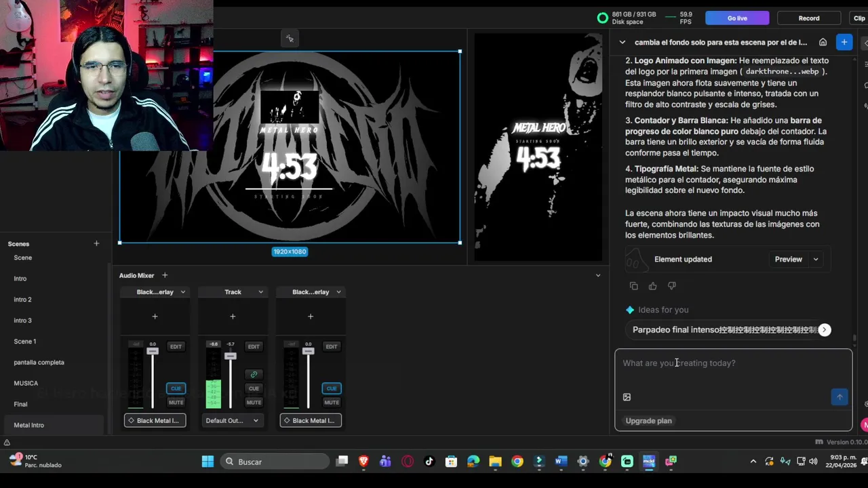
Task: Attach an image to the prompt
Action: point(627,397)
